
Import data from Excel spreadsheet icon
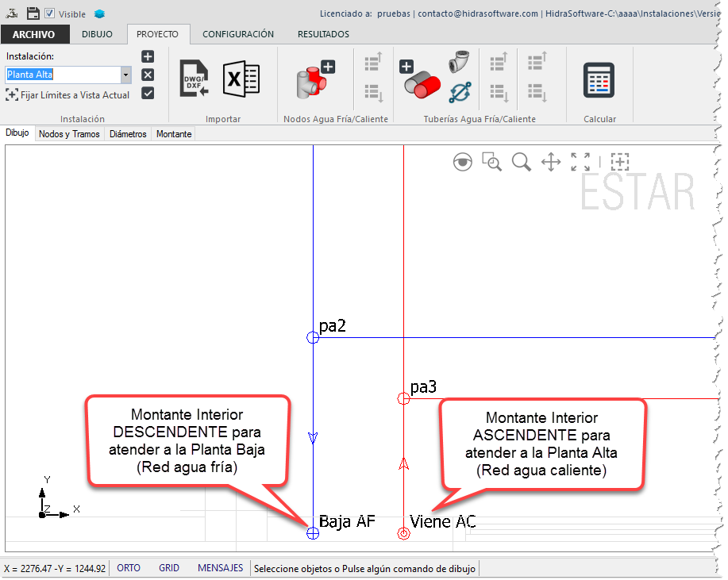click(x=241, y=79)
